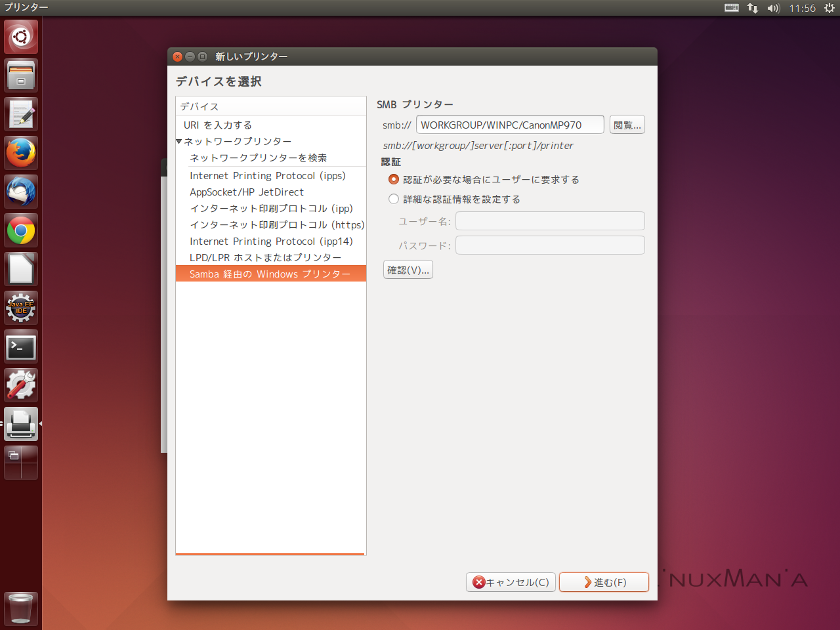840x630 pixels.
Task: Open the blank document icon in launcher
Action: click(21, 269)
